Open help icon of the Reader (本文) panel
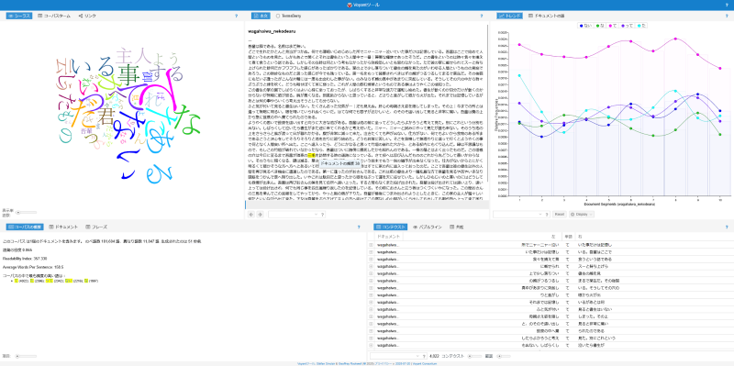This screenshot has height=366, width=734. coord(481,16)
